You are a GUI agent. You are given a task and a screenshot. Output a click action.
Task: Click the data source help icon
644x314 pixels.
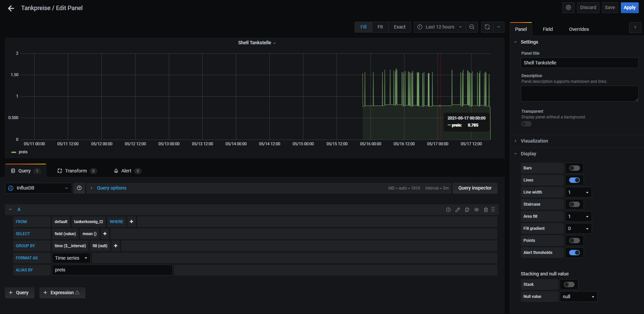[x=79, y=188]
